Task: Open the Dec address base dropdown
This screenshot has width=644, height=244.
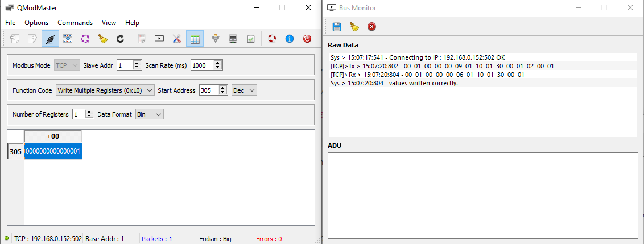Action: click(x=245, y=90)
